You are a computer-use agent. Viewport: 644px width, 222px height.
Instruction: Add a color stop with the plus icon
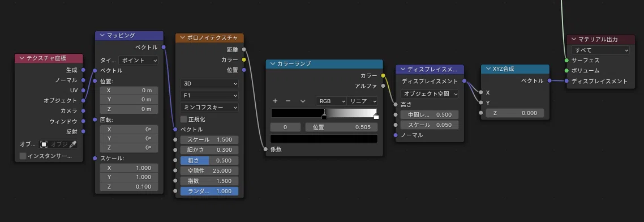pos(275,101)
